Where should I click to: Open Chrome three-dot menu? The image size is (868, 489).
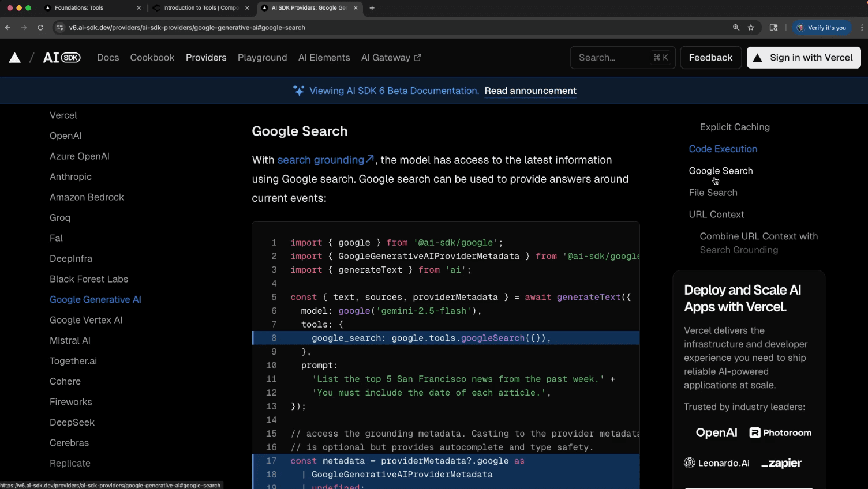862,27
